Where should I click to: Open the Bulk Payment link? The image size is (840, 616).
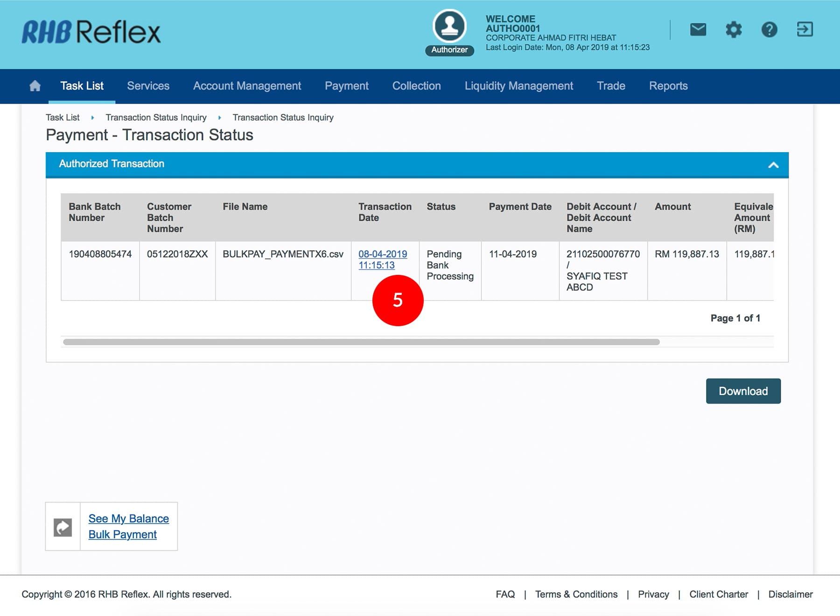click(122, 534)
